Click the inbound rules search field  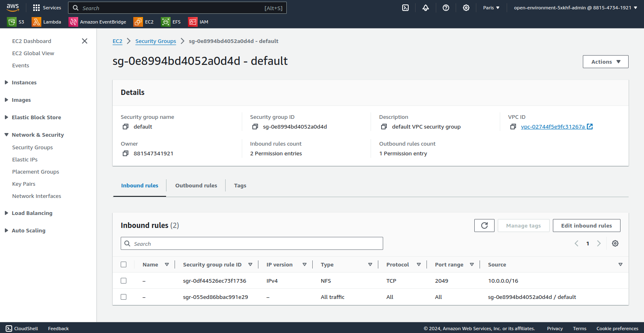click(x=252, y=243)
